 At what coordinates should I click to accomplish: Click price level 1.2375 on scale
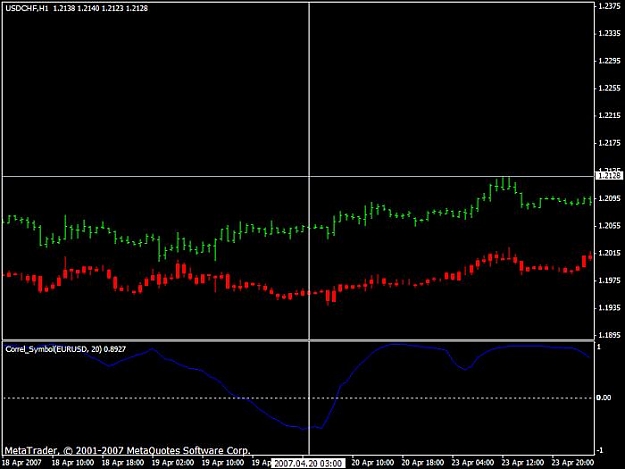610,6
